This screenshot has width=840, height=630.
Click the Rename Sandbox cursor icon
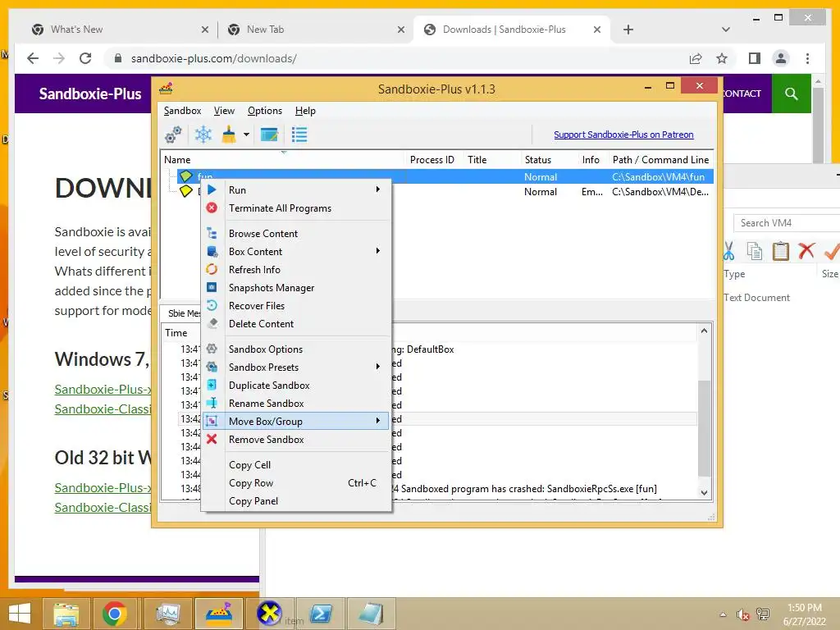click(212, 403)
